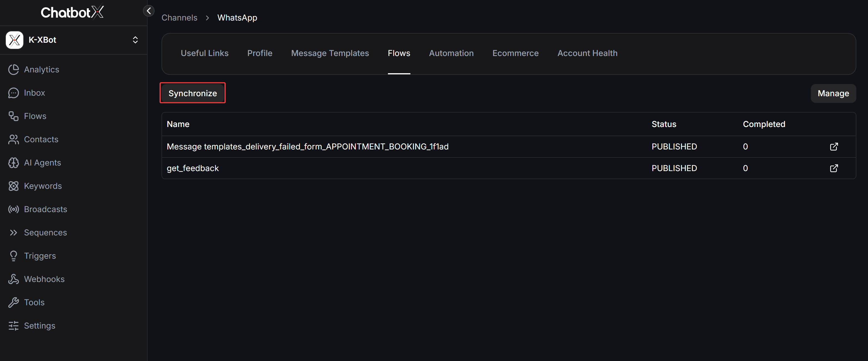Select the Message templates_delivery_failed_form_APPOINTMENT_BOOKING_1f1ad row name
This screenshot has height=361, width=868.
click(x=308, y=147)
